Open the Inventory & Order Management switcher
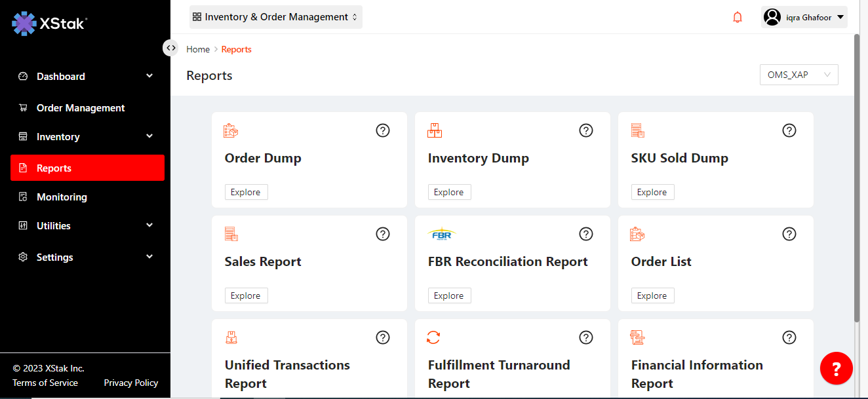The width and height of the screenshot is (868, 399). [x=276, y=17]
